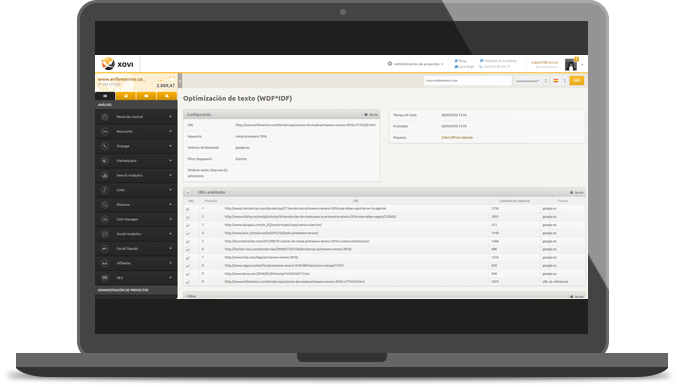Image resolution: width=678 pixels, height=387 pixels.
Task: Click the Onpage wrench icon in sidebar
Action: coord(105,146)
